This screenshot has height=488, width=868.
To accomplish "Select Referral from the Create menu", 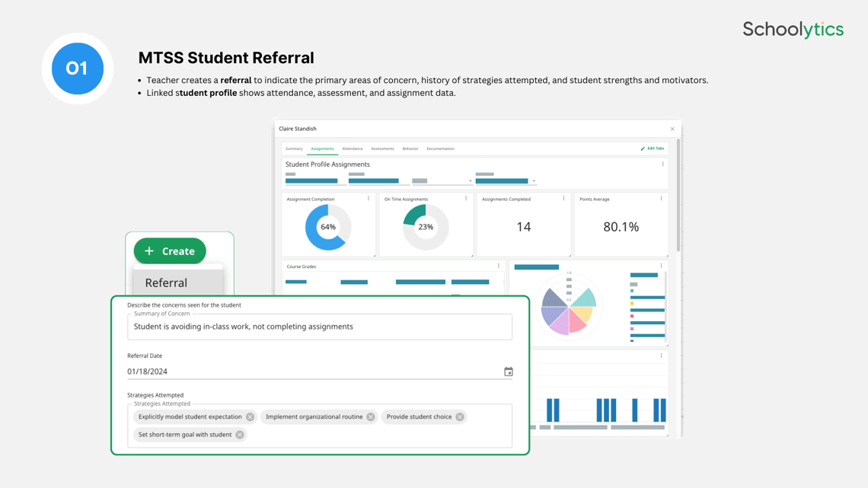I will [165, 282].
